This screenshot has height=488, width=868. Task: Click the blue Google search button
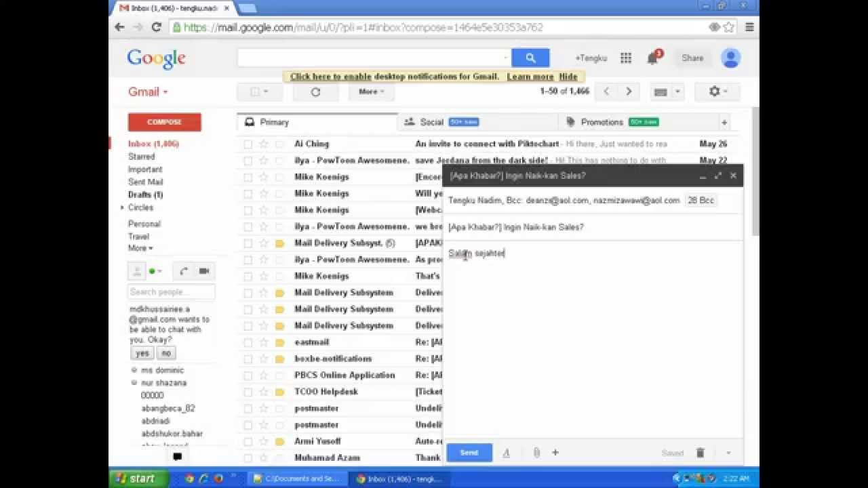(530, 58)
